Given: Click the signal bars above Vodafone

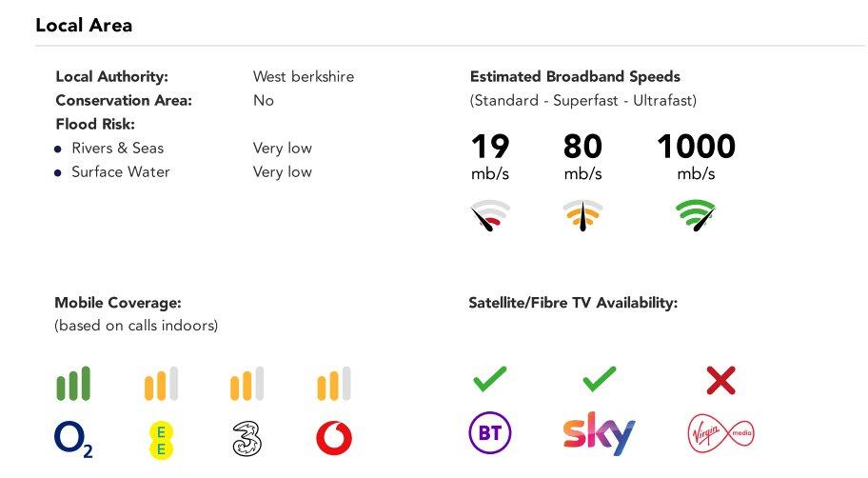Looking at the screenshot, I should (333, 384).
